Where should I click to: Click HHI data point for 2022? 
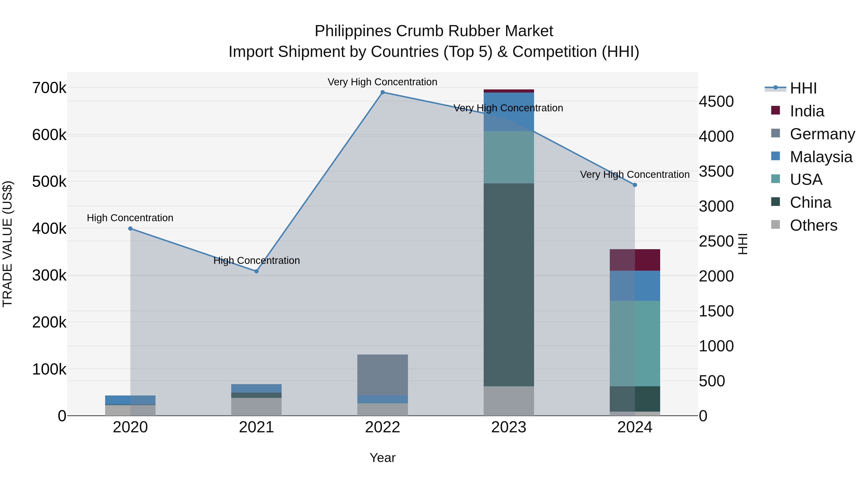382,92
